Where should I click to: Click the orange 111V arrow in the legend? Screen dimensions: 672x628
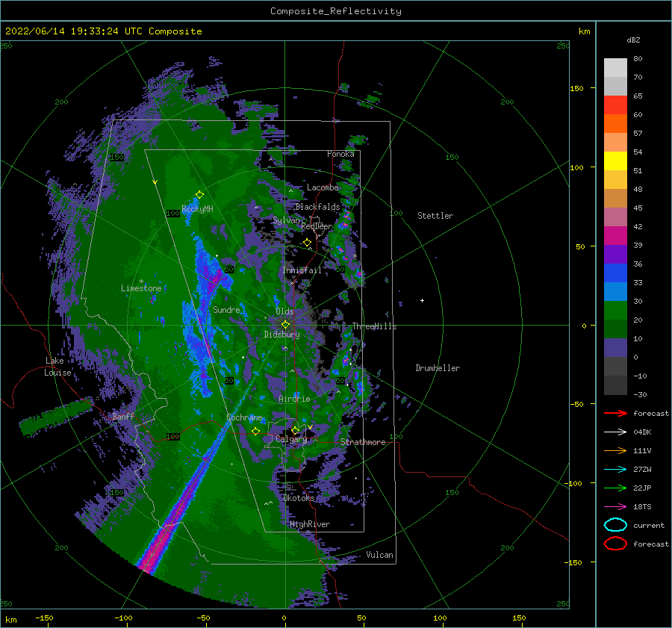point(615,450)
